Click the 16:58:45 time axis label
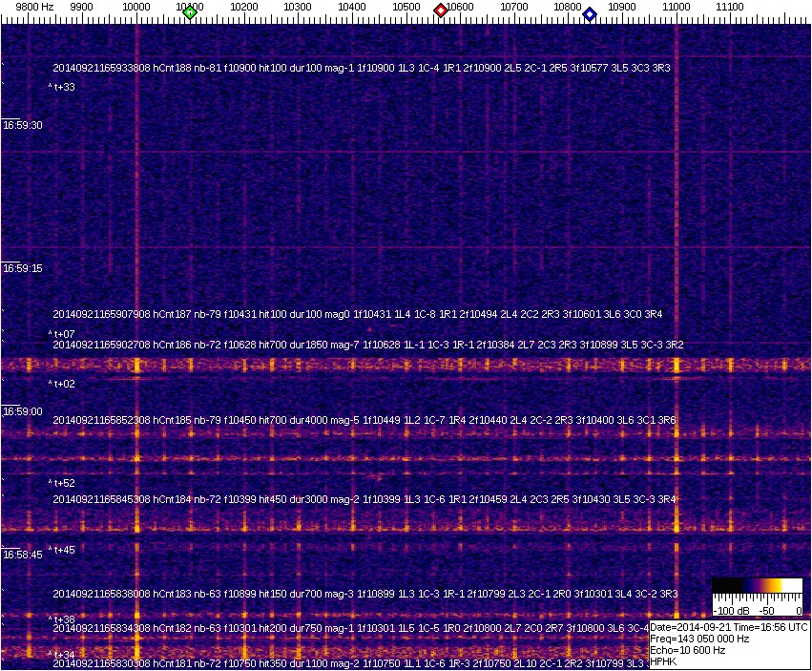The width and height of the screenshot is (812, 671). coord(22,555)
